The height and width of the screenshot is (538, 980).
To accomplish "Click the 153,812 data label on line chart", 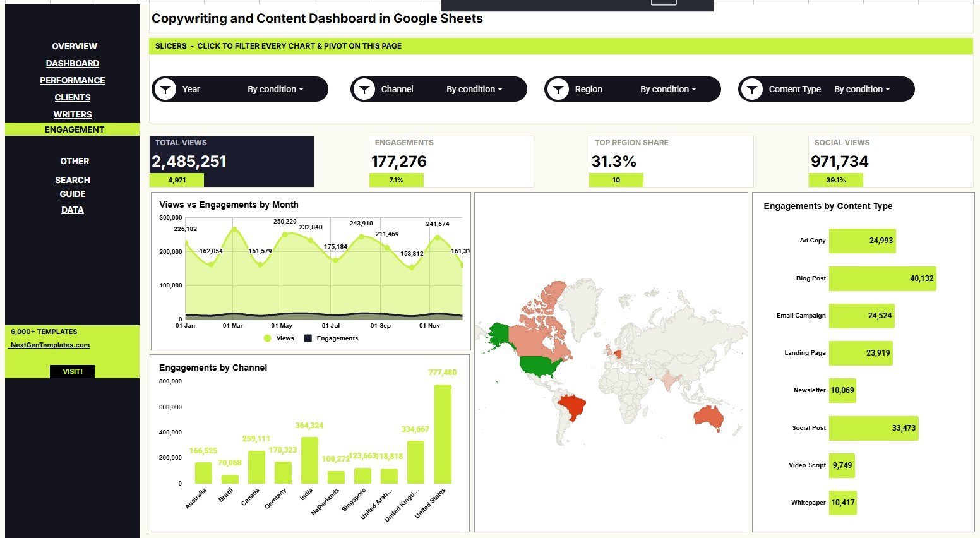I will pos(412,254).
